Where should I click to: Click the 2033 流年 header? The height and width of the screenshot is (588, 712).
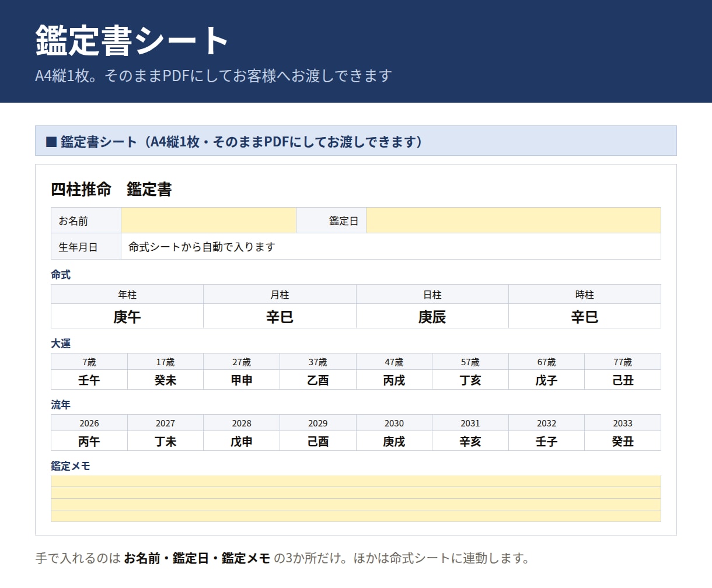coord(623,423)
